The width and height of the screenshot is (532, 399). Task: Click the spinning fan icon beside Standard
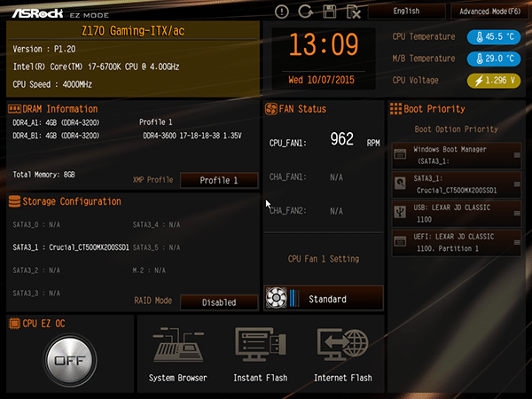pyautogui.click(x=276, y=298)
